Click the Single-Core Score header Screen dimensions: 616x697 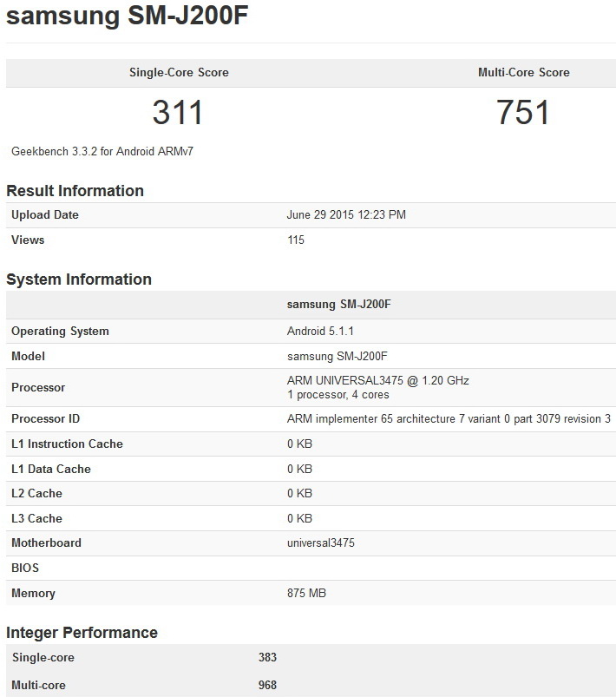(x=179, y=73)
